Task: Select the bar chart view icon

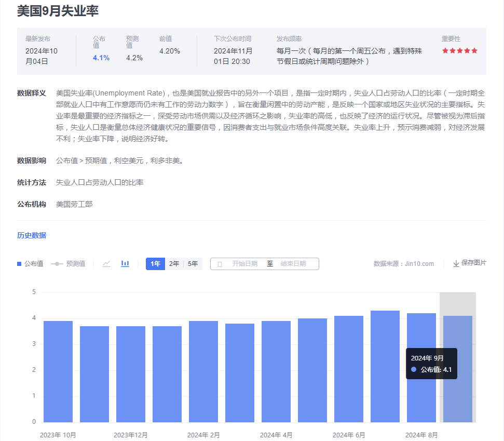Action: tap(125, 264)
